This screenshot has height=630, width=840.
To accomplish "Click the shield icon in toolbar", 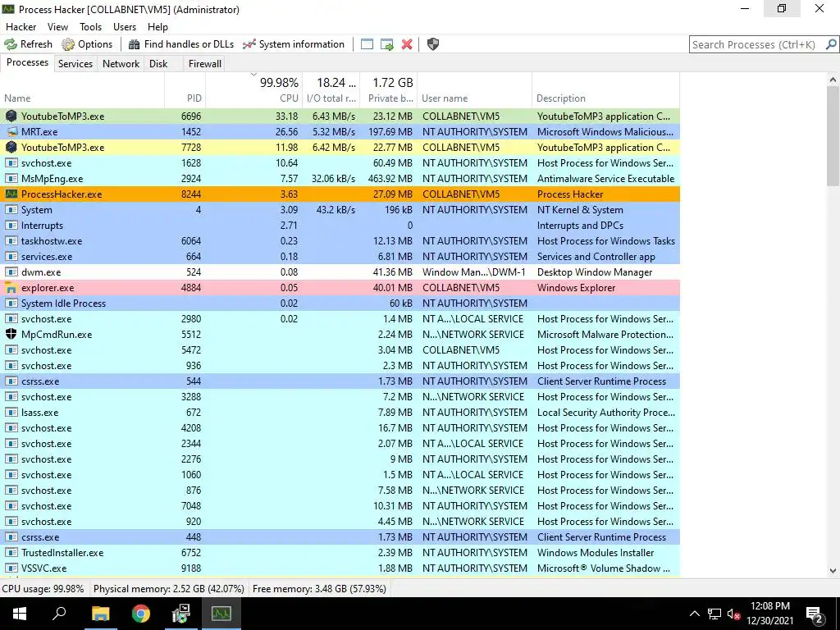I will (433, 44).
